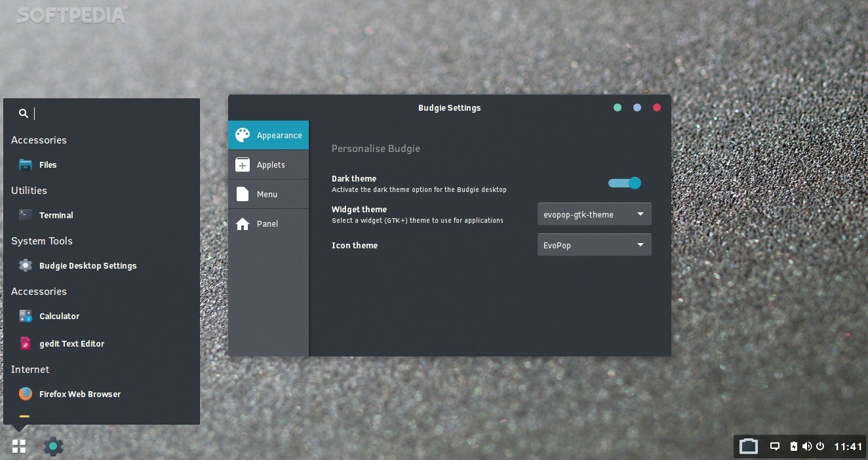The width and height of the screenshot is (868, 460).
Task: Expand the Icon theme dropdown
Action: pos(593,244)
